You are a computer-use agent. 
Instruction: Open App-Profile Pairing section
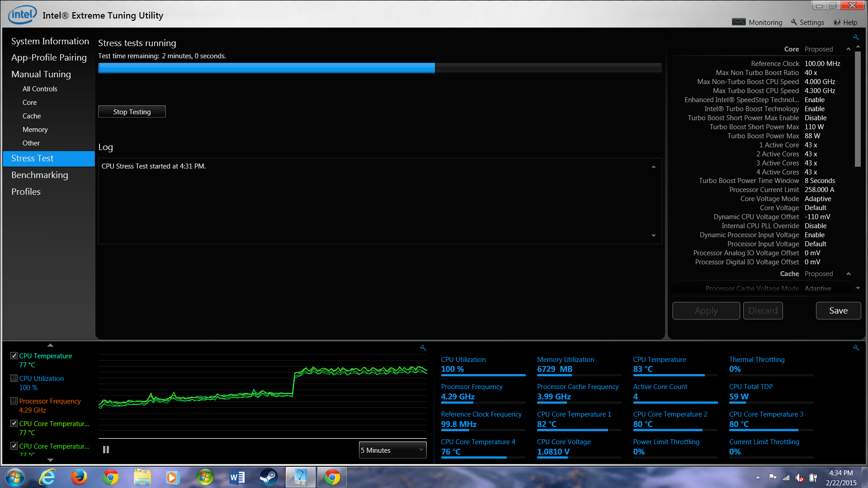coord(49,57)
